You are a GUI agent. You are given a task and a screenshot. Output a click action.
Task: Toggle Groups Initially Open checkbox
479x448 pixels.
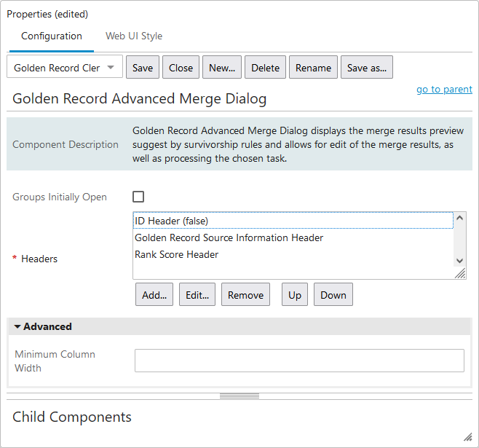[138, 197]
